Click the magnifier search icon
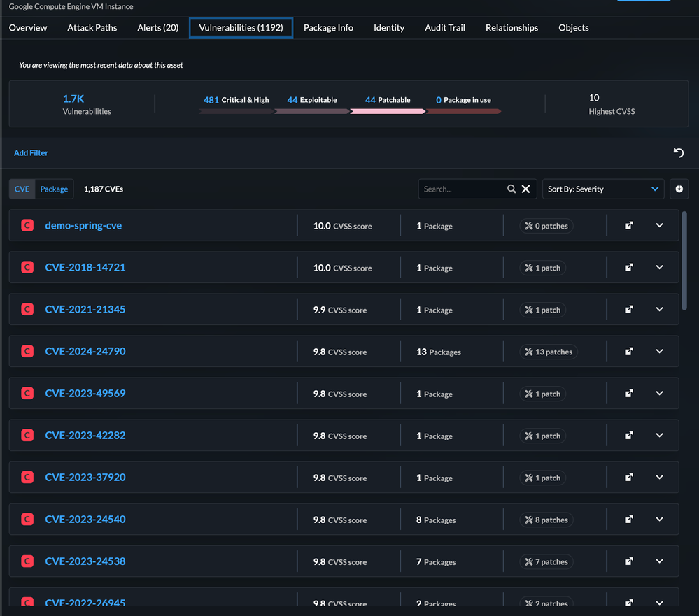Screen dimensions: 699x616 point(511,189)
